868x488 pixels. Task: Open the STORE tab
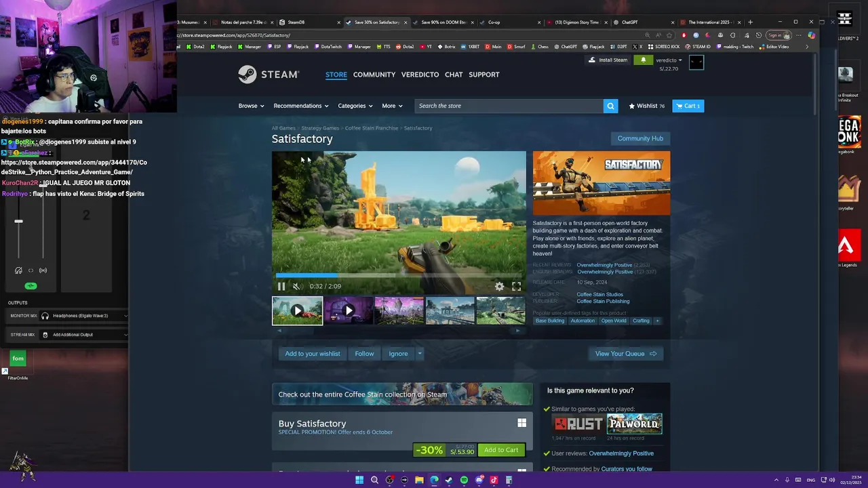[x=336, y=75]
